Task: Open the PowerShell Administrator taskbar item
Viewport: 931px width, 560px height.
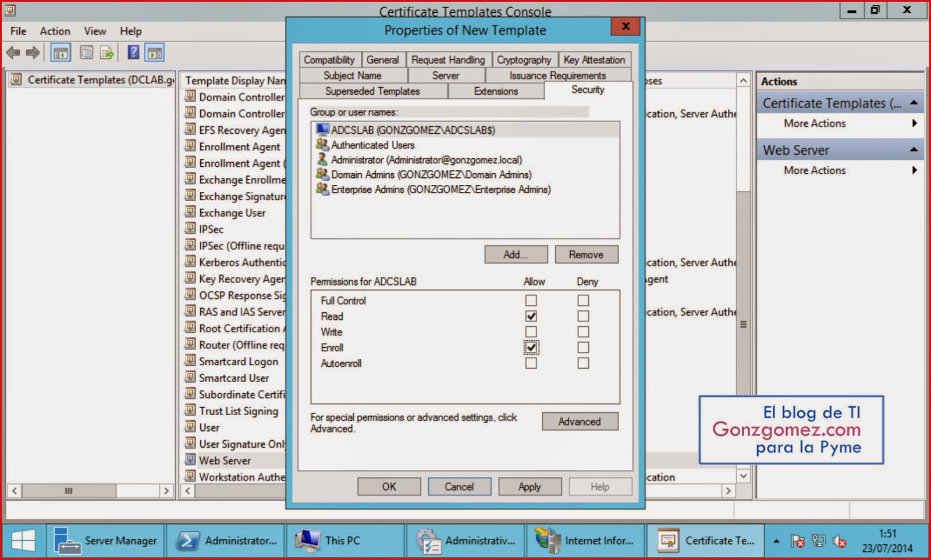Action: click(x=227, y=541)
